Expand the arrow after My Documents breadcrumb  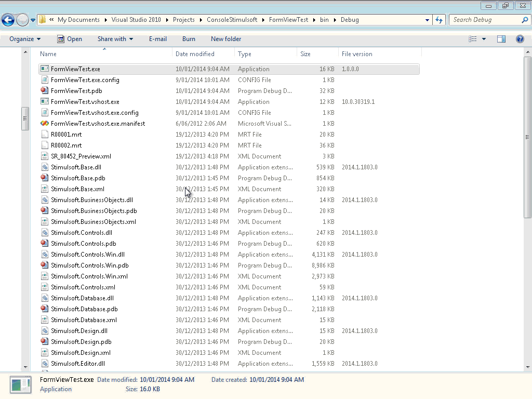click(105, 20)
